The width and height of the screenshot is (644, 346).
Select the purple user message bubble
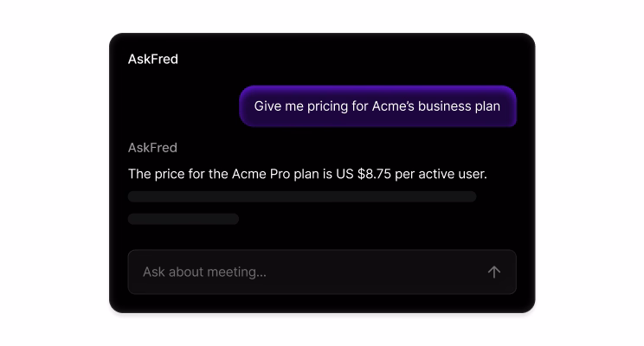point(377,106)
